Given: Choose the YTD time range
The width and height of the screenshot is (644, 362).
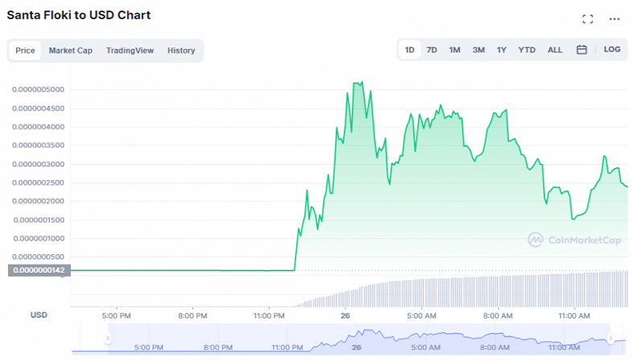Looking at the screenshot, I should 526,50.
